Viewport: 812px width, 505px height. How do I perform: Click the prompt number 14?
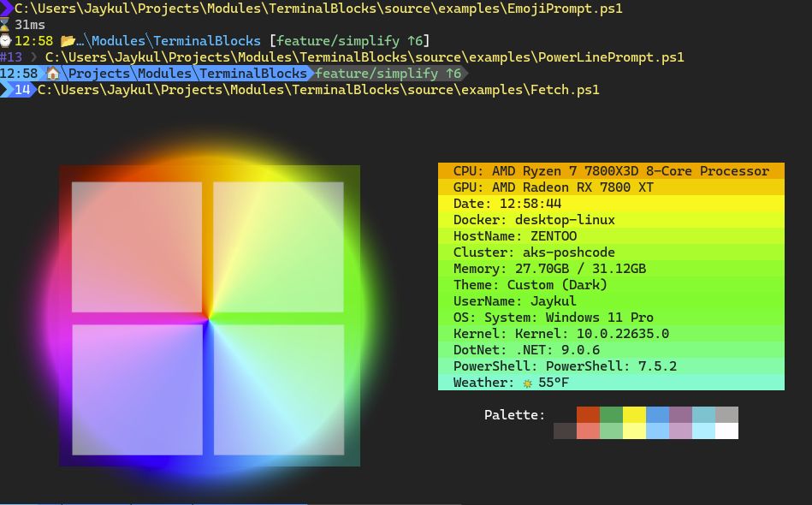pos(22,90)
